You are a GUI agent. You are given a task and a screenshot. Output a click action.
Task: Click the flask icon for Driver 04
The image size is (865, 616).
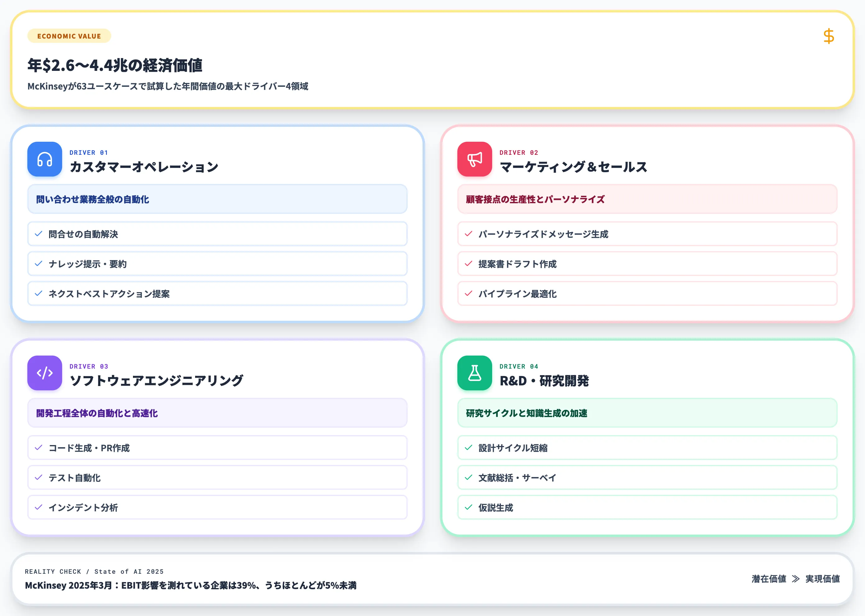click(474, 373)
